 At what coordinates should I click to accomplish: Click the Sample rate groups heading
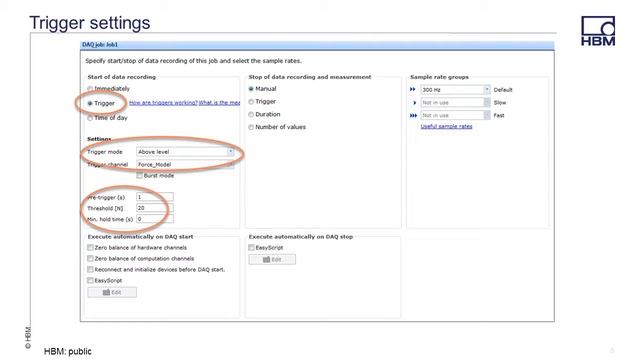[439, 77]
